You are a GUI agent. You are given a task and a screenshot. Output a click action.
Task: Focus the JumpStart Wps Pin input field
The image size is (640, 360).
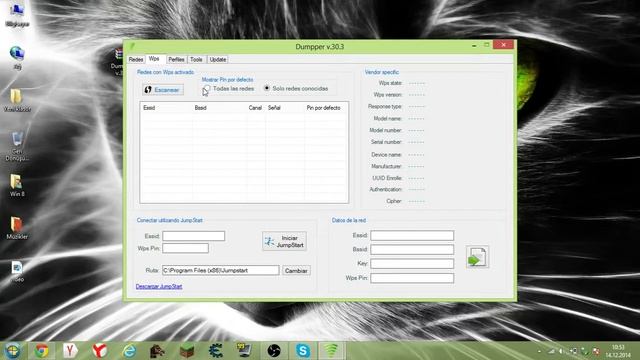coord(185,248)
